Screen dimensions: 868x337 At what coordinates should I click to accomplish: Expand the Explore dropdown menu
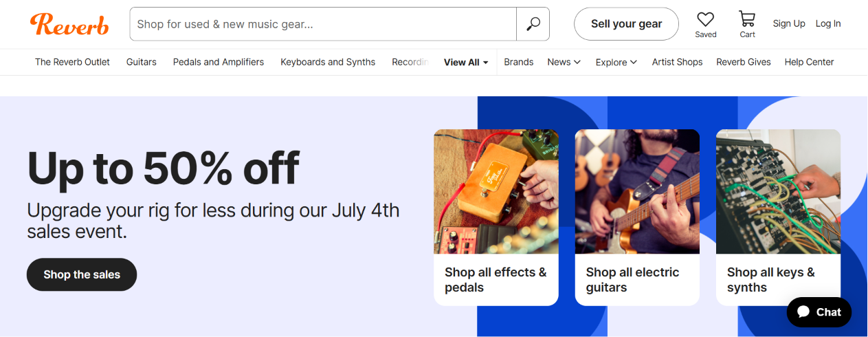[616, 62]
